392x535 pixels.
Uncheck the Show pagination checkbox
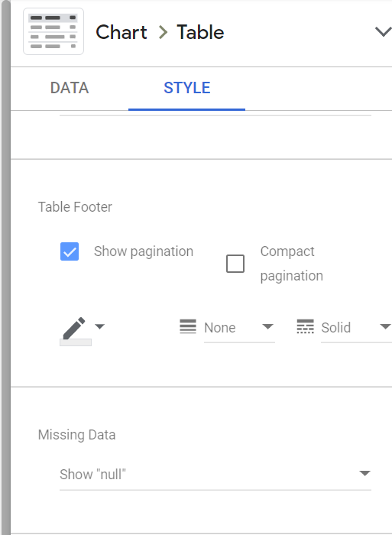(70, 251)
